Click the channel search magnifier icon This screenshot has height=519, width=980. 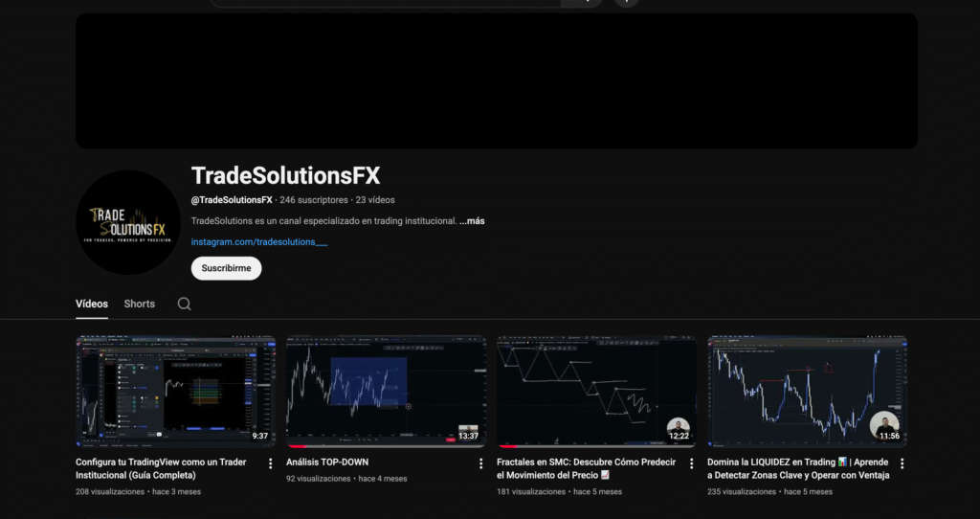point(185,304)
